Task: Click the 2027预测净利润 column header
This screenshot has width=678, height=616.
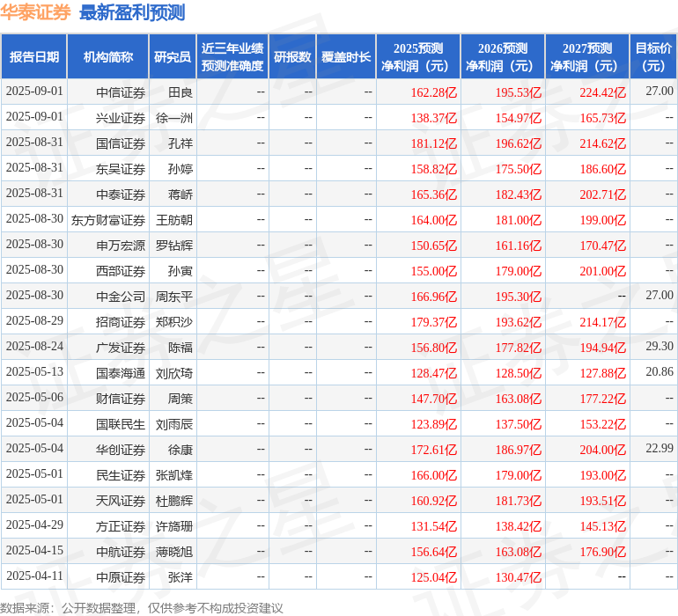Action: [x=587, y=57]
